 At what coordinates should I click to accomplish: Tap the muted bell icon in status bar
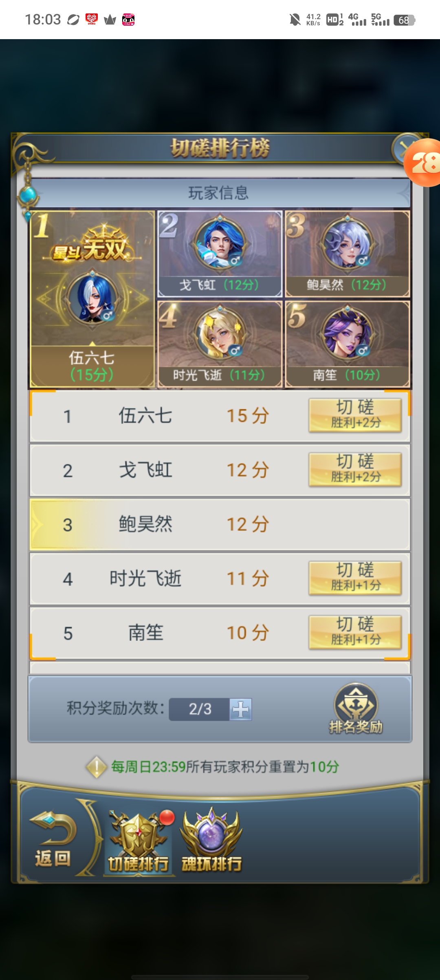point(295,20)
